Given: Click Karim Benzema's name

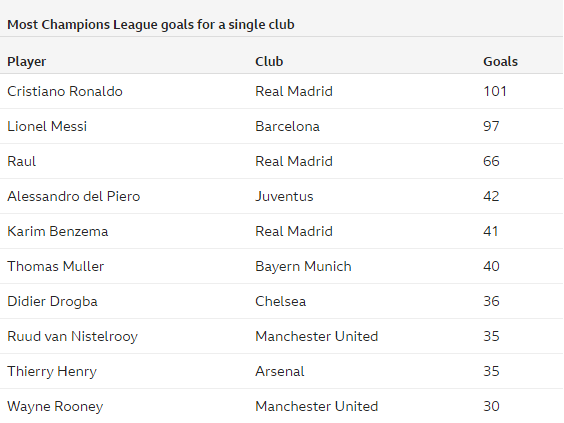Looking at the screenshot, I should [58, 231].
